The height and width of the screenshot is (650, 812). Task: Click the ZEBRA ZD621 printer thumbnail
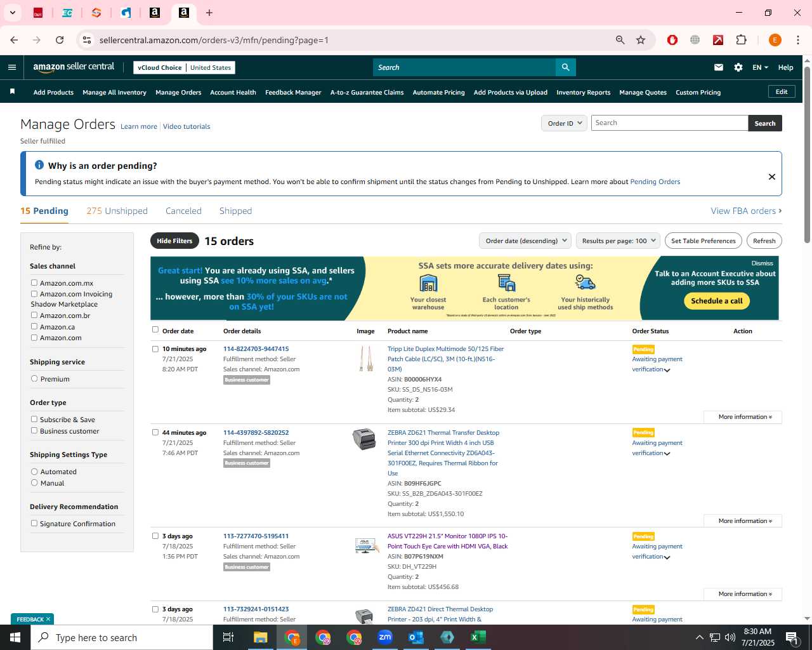[x=365, y=439]
